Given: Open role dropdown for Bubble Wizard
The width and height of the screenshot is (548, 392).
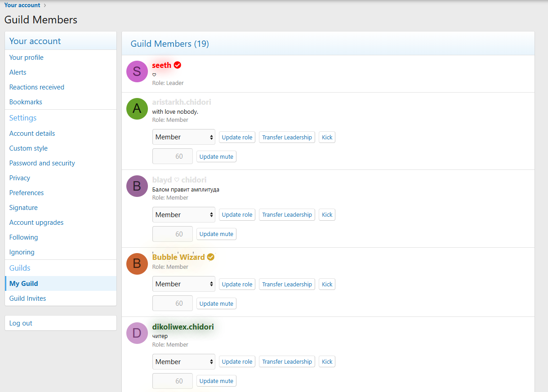Looking at the screenshot, I should [184, 284].
